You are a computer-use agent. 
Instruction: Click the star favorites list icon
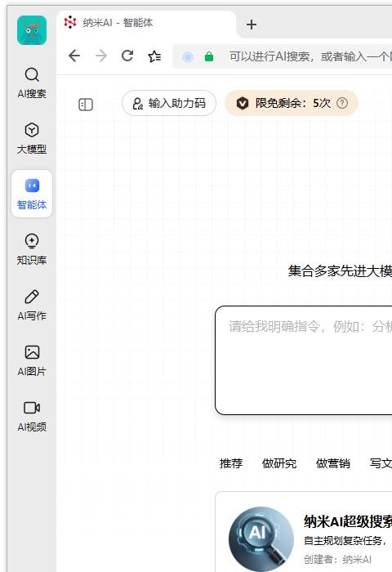pyautogui.click(x=154, y=56)
